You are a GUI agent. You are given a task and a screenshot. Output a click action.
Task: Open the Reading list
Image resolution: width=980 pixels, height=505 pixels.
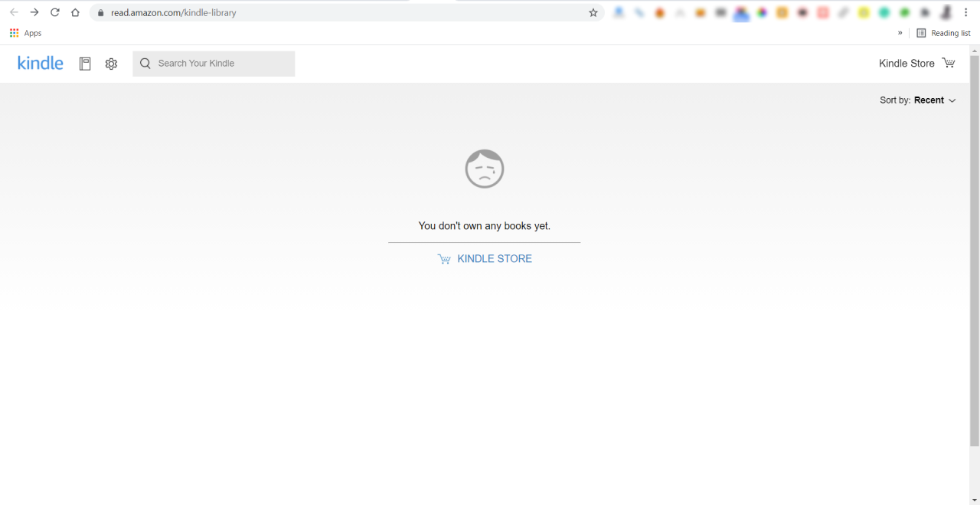[943, 33]
